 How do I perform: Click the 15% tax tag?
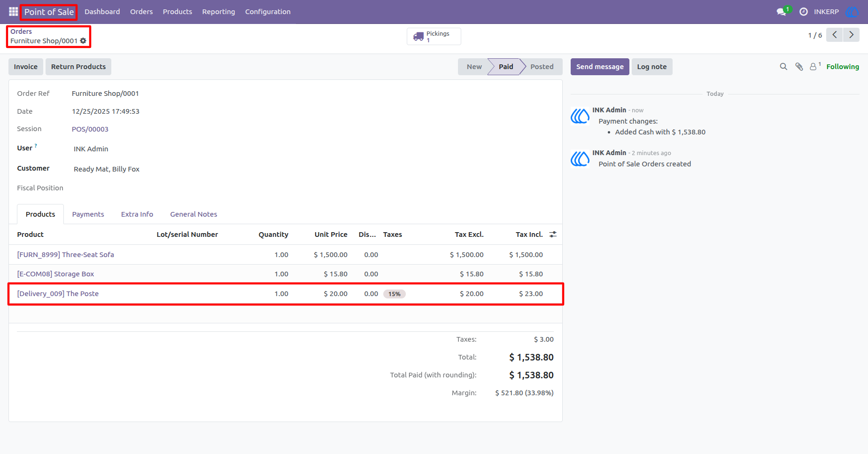394,294
